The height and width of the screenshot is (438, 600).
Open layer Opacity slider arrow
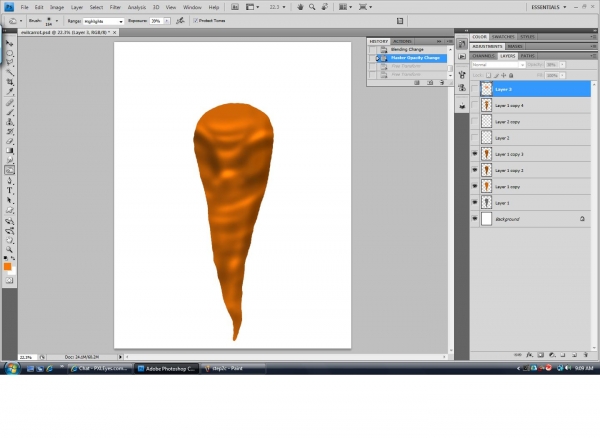pyautogui.click(x=562, y=65)
